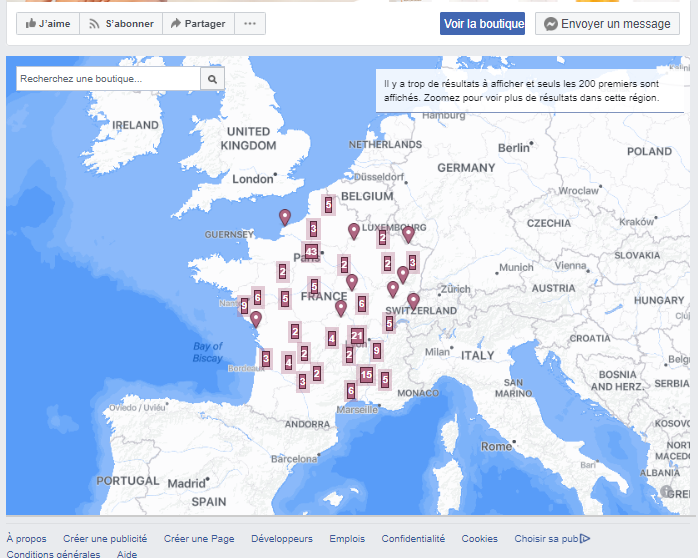Screen dimensions: 698x558
Task: Focus the Recherchez une boutique search field
Action: tap(108, 79)
